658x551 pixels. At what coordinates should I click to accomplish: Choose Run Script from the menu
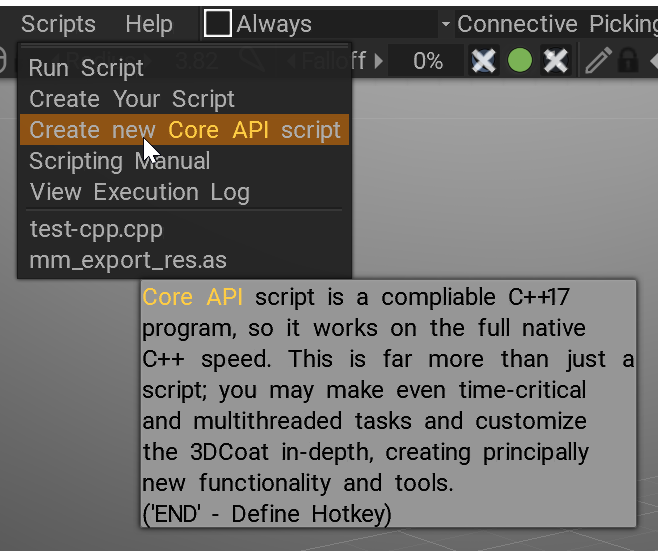point(184,68)
